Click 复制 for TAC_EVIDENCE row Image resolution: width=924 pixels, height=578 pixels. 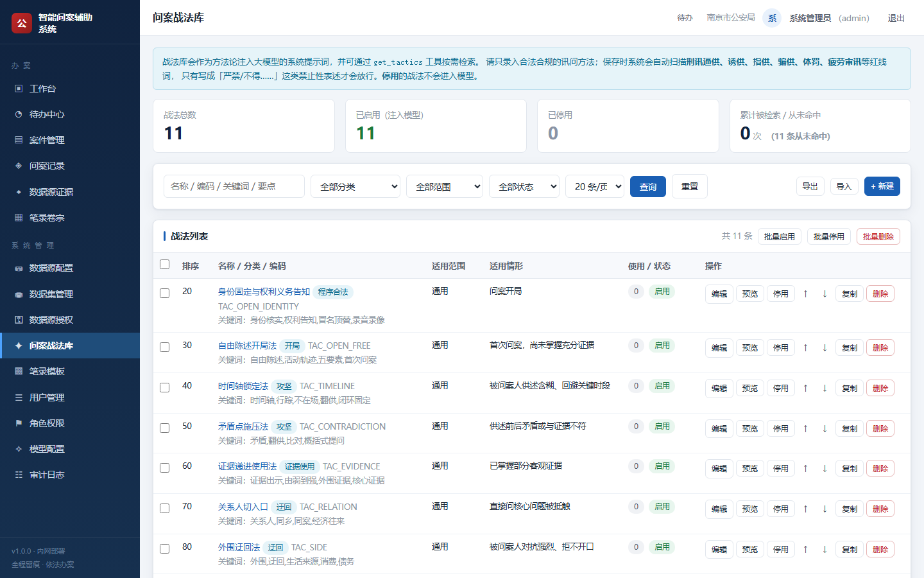tap(850, 468)
